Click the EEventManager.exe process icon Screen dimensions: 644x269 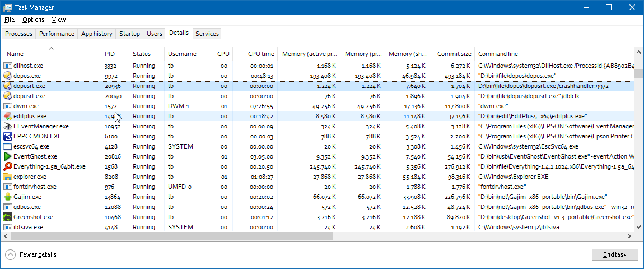pos(8,126)
